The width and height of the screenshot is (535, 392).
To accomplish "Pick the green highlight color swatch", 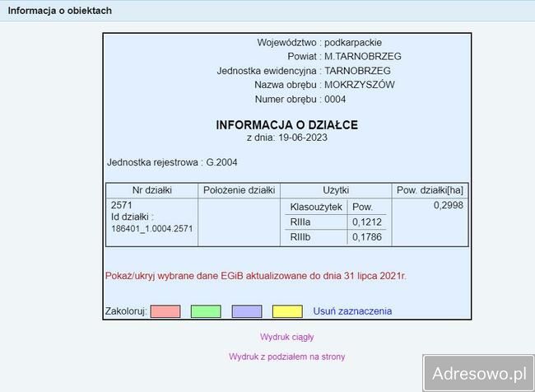I will [x=206, y=311].
